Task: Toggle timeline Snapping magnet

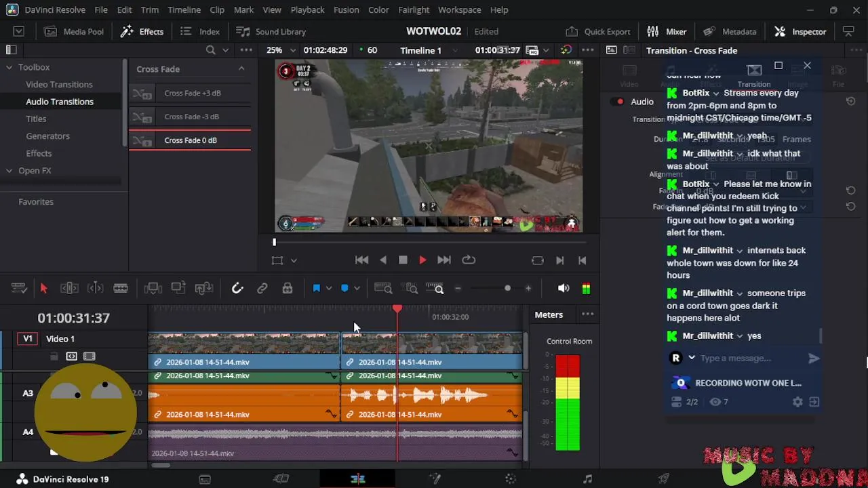Action: [237, 289]
